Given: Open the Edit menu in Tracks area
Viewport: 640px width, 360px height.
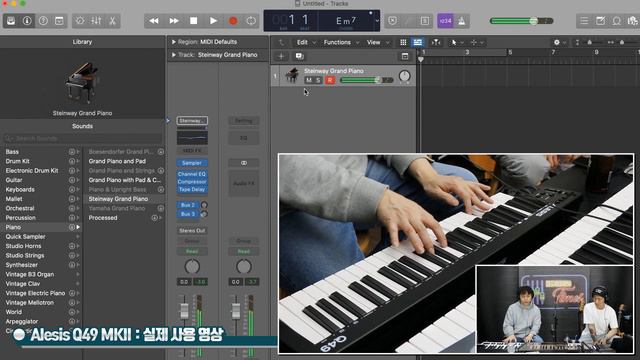Looking at the screenshot, I should [x=305, y=42].
